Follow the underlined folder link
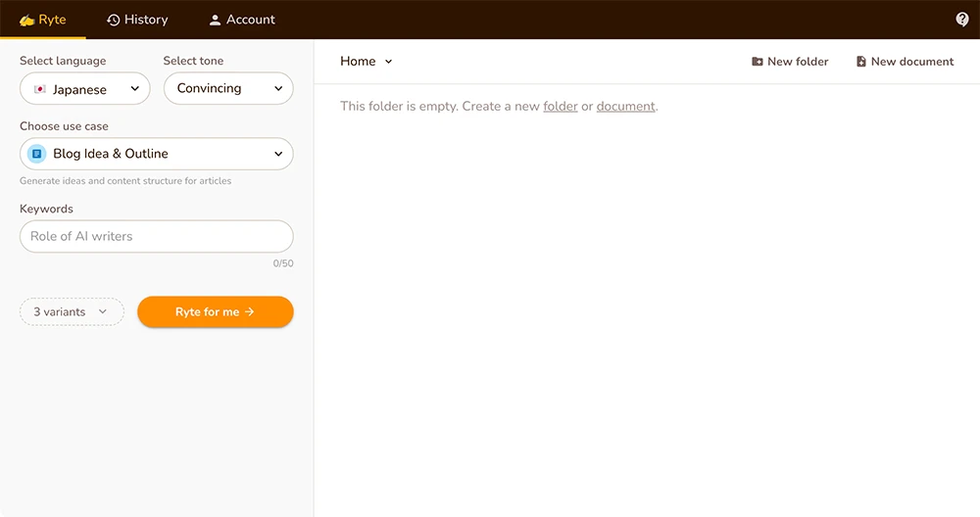 click(561, 106)
